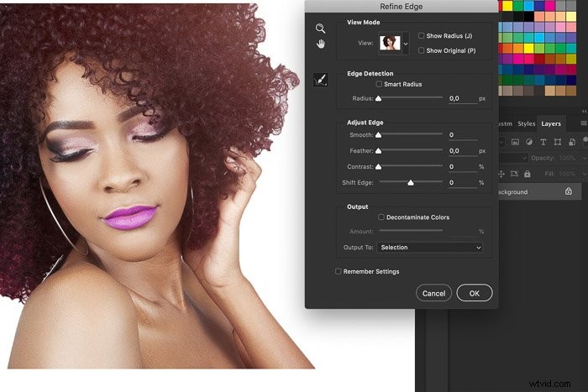588x392 pixels.
Task: Click the Radius px value field
Action: tap(462, 98)
